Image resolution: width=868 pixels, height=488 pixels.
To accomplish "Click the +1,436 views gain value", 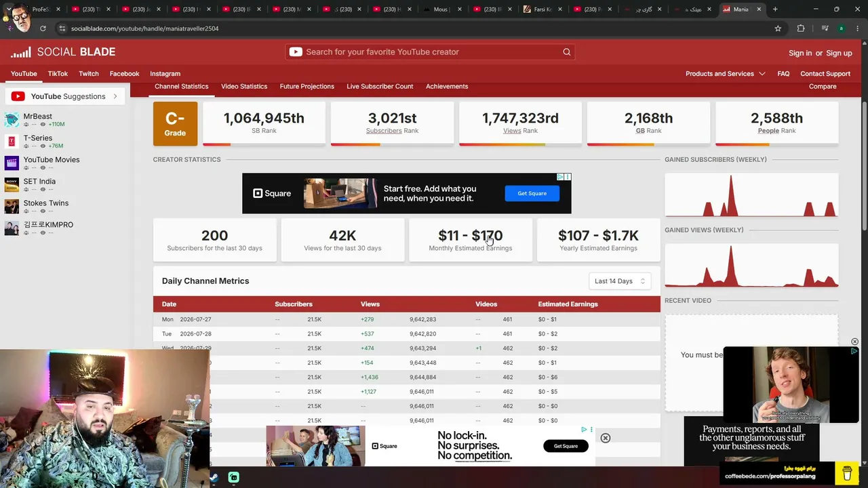I will [x=370, y=378].
